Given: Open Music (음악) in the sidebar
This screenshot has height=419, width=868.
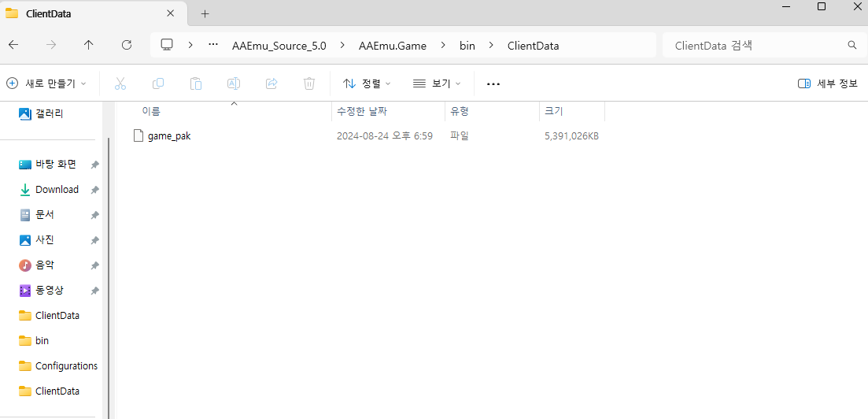Looking at the screenshot, I should (x=36, y=265).
